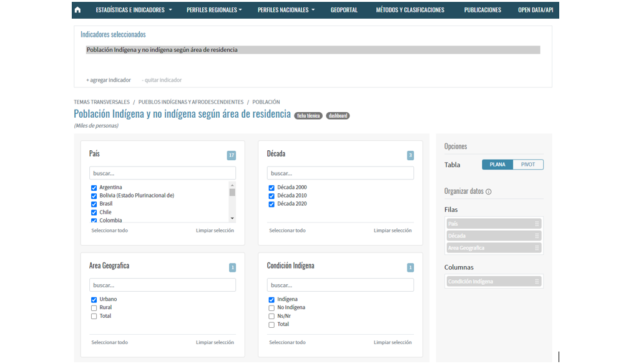Click the ficha técnica badge link
Image resolution: width=631 pixels, height=364 pixels.
[308, 116]
